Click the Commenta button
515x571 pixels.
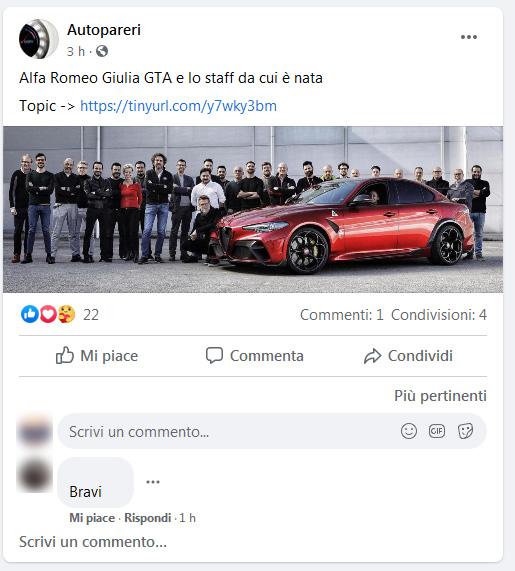pyautogui.click(x=255, y=356)
